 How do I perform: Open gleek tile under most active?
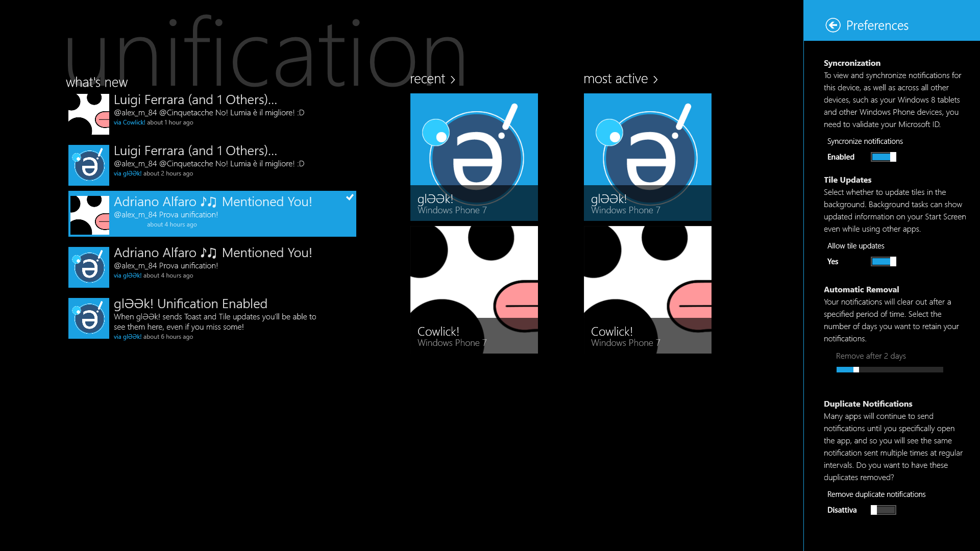(648, 157)
